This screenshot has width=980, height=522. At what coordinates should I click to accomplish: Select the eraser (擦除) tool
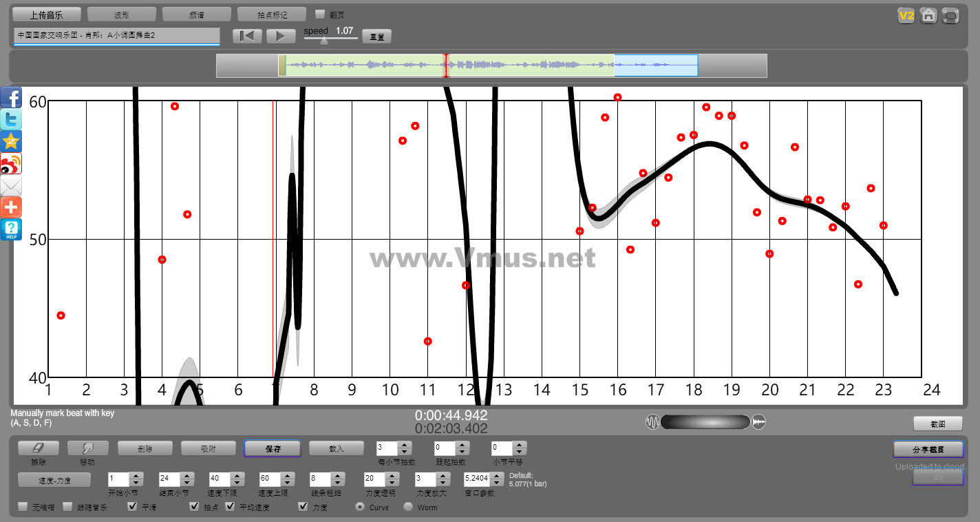pyautogui.click(x=38, y=448)
